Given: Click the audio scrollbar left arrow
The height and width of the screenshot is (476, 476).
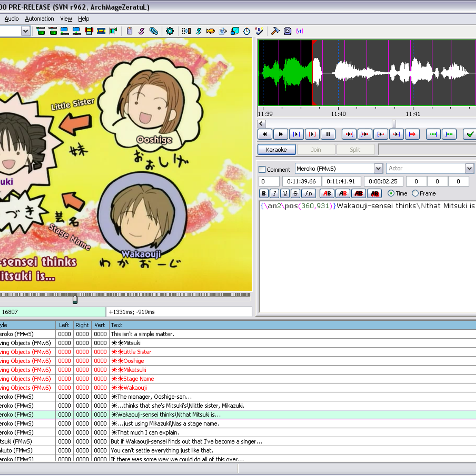Looking at the screenshot, I should point(262,123).
